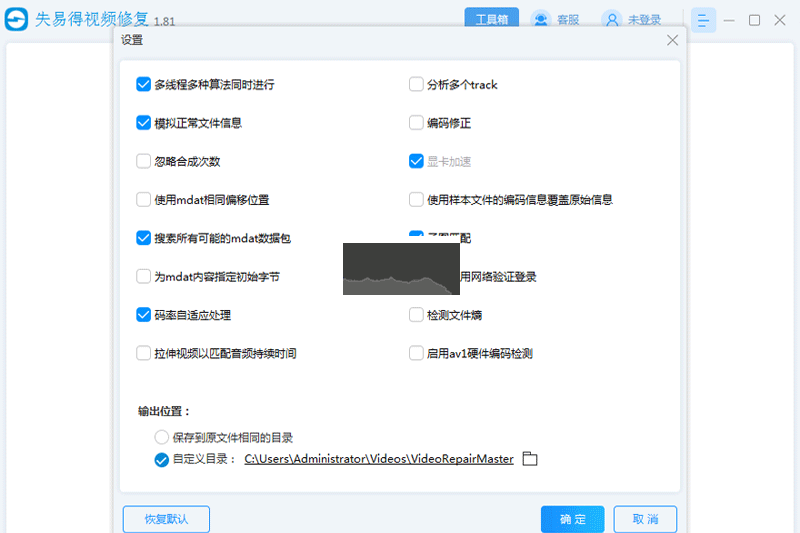Minimize the main application window

pyautogui.click(x=729, y=20)
